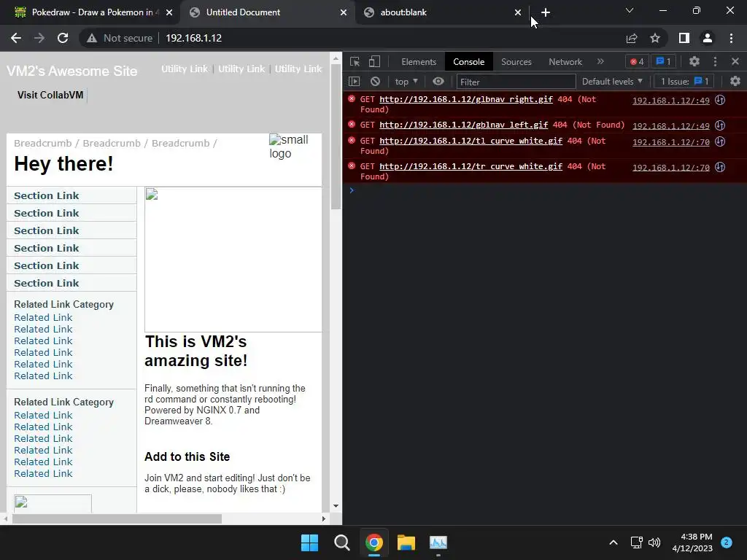Click the address bar URL 192.168.1.12
747x560 pixels.
[x=193, y=38]
